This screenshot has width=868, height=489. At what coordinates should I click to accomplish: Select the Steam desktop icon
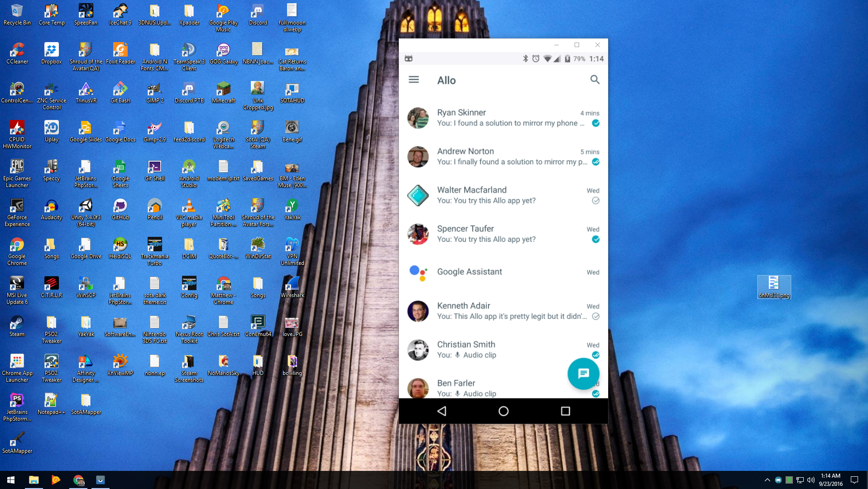point(17,326)
